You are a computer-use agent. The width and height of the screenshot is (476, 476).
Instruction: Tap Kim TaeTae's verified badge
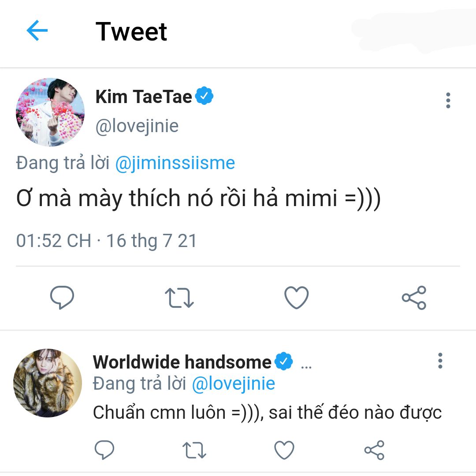(204, 96)
